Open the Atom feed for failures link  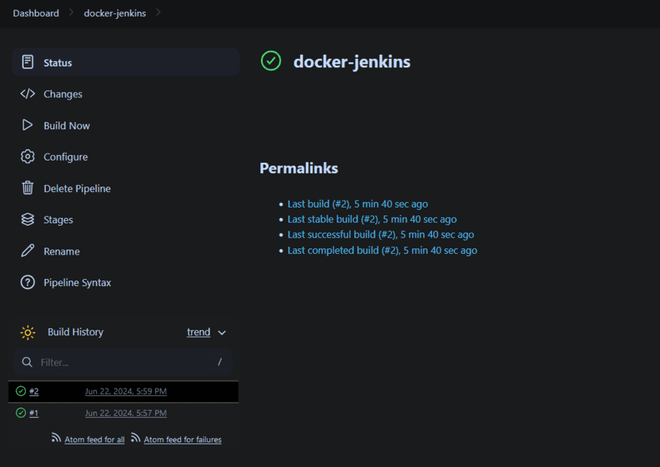(182, 440)
